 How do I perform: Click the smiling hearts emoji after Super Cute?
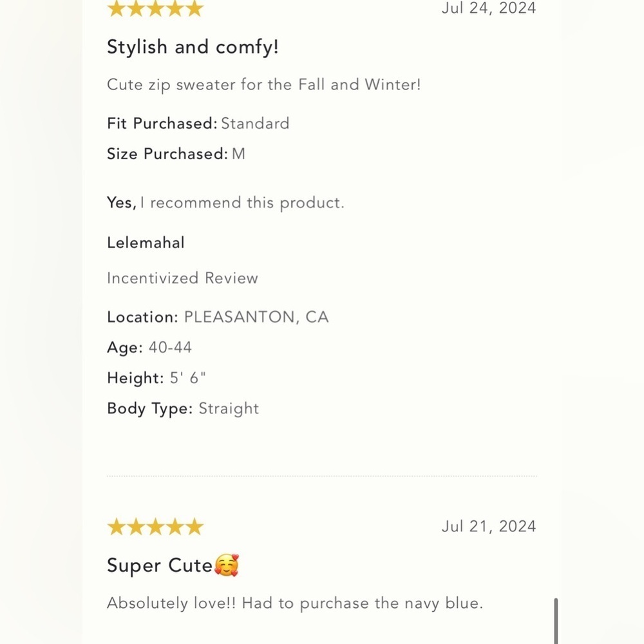(226, 565)
